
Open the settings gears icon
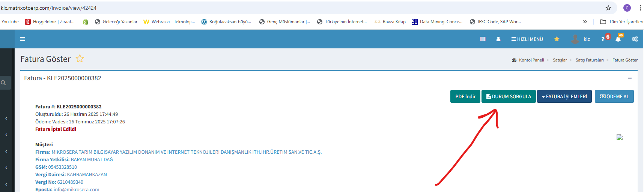[x=635, y=39]
